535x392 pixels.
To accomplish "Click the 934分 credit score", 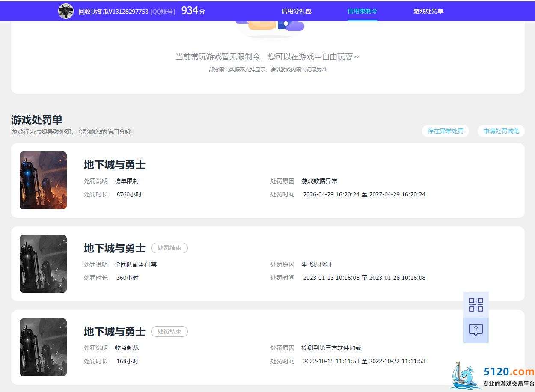I will pyautogui.click(x=193, y=11).
